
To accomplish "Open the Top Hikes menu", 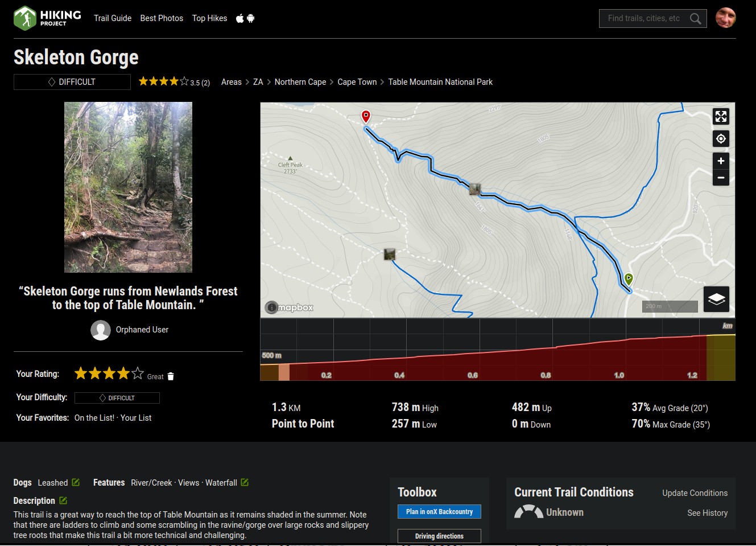I will tap(209, 18).
